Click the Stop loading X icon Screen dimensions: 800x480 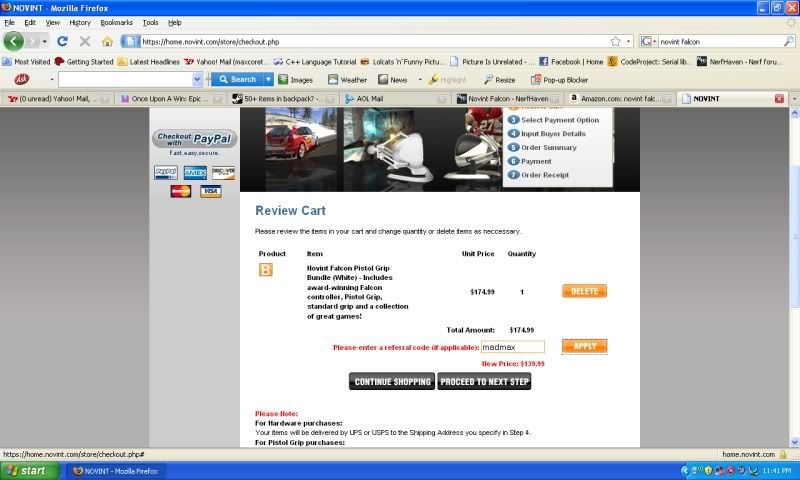85,41
